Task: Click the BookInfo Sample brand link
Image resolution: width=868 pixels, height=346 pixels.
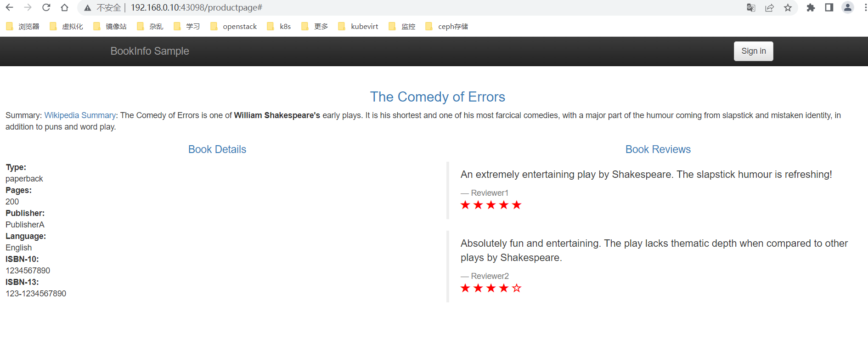Action: click(x=150, y=51)
